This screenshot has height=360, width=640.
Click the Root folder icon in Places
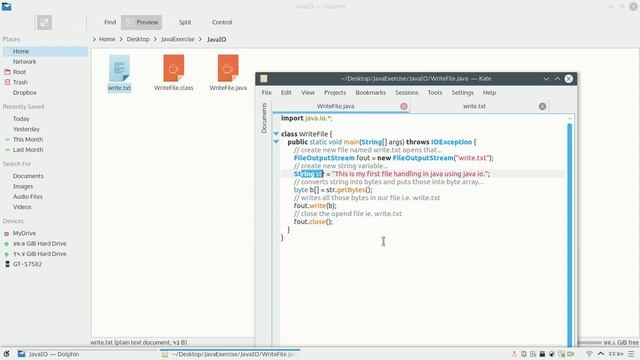click(x=7, y=72)
